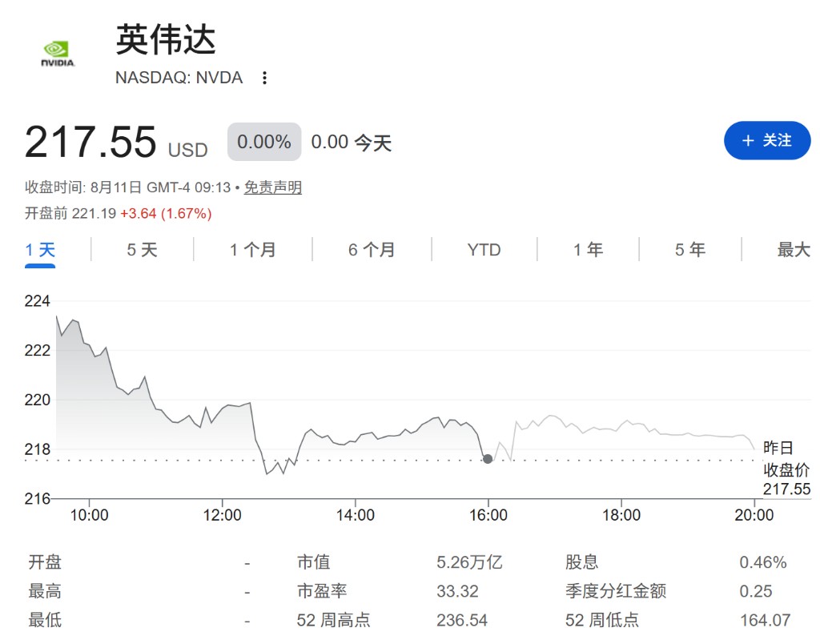Click the NVIDIA logo icon
This screenshot has height=644, width=820.
coord(58,54)
